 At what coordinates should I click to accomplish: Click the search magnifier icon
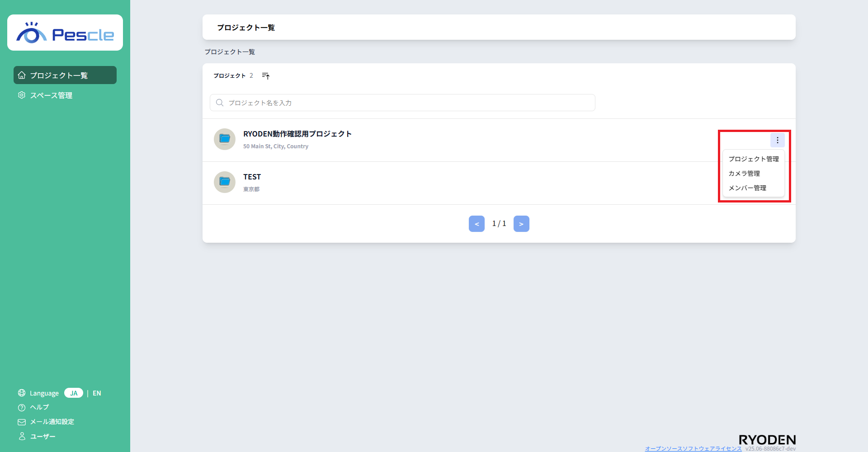220,103
